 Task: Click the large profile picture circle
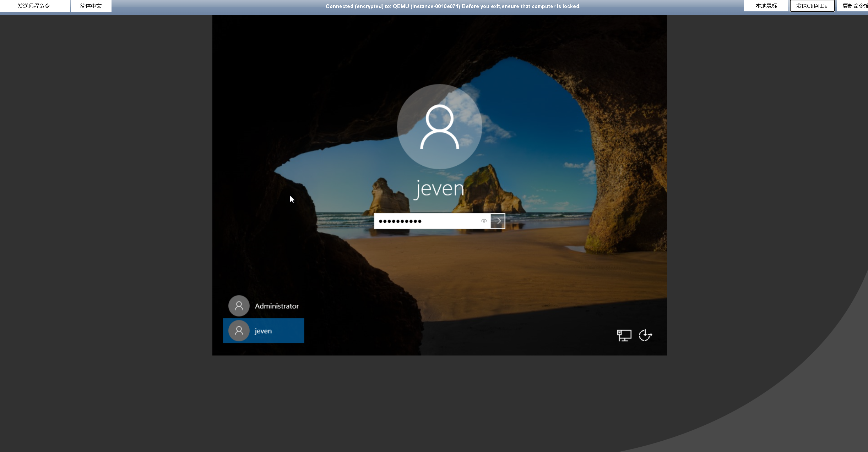(439, 127)
